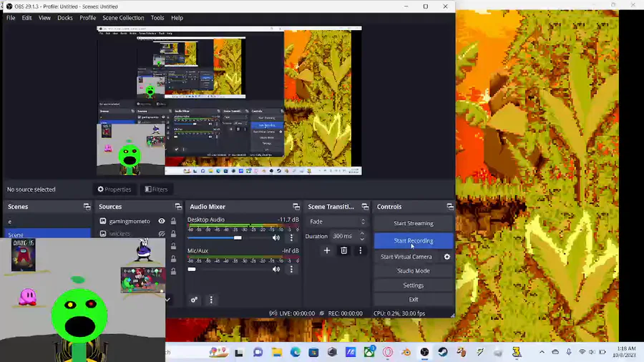Open Blender from taskbar

coord(406,352)
